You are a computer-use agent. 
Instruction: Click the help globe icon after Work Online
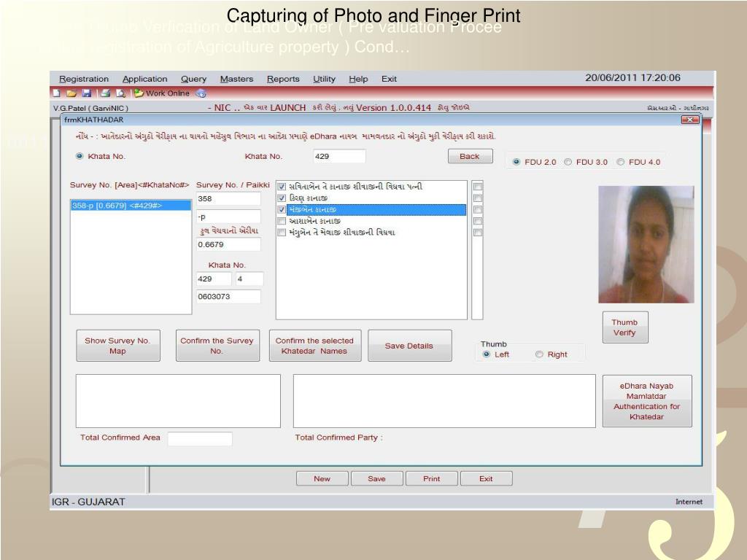pyautogui.click(x=201, y=93)
